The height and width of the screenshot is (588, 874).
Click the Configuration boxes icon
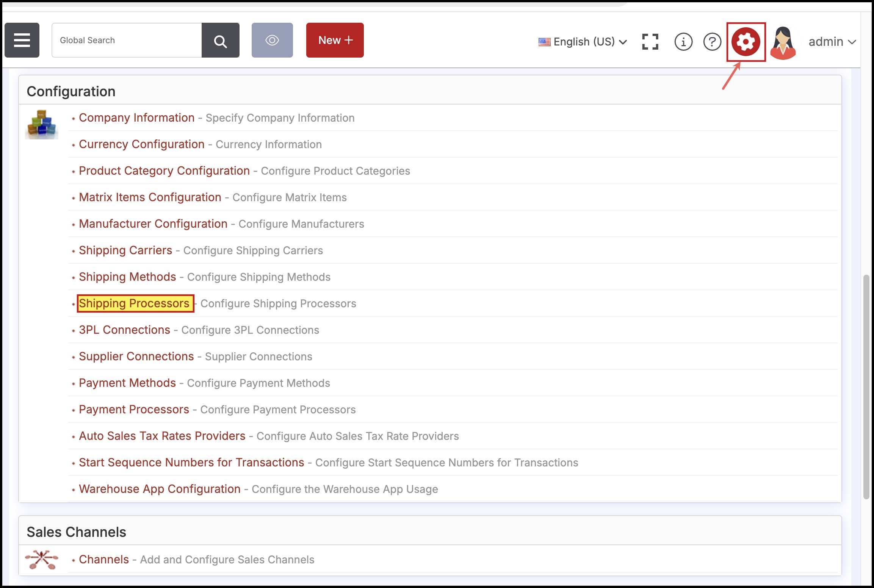pos(42,124)
